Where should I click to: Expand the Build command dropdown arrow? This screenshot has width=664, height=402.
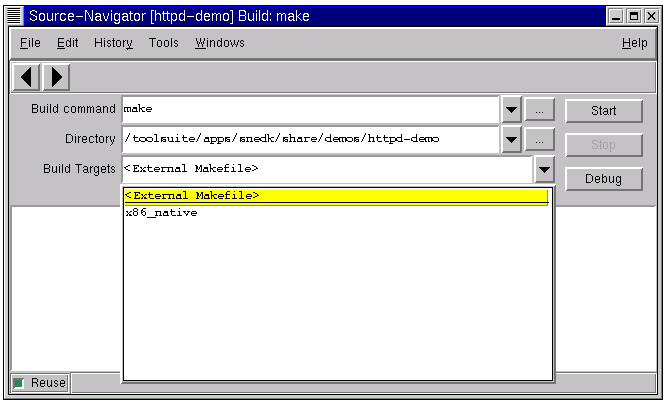[x=511, y=110]
